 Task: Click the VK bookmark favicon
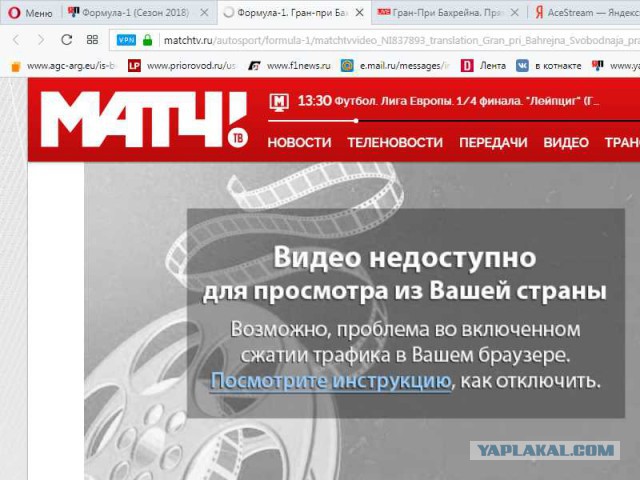(x=522, y=66)
